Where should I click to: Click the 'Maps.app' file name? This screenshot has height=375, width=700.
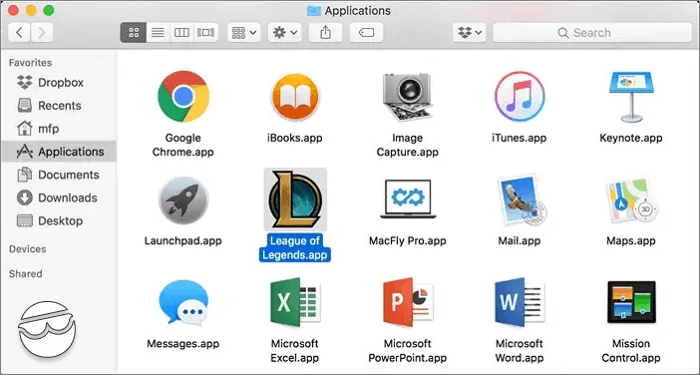[x=631, y=241]
